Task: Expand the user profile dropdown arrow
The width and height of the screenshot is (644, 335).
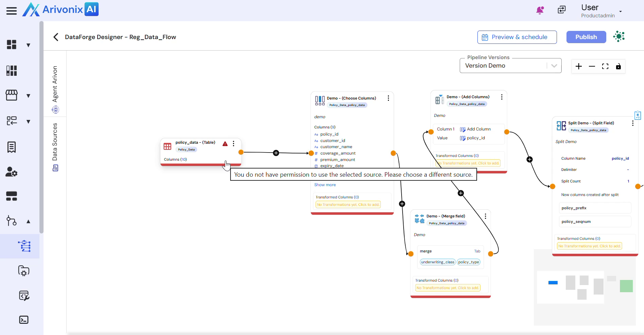Action: pos(621,12)
